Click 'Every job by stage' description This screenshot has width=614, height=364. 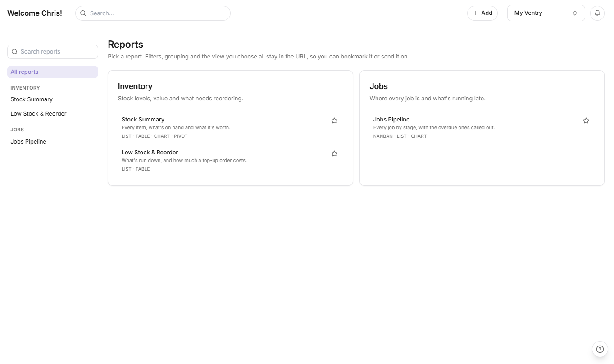434,127
